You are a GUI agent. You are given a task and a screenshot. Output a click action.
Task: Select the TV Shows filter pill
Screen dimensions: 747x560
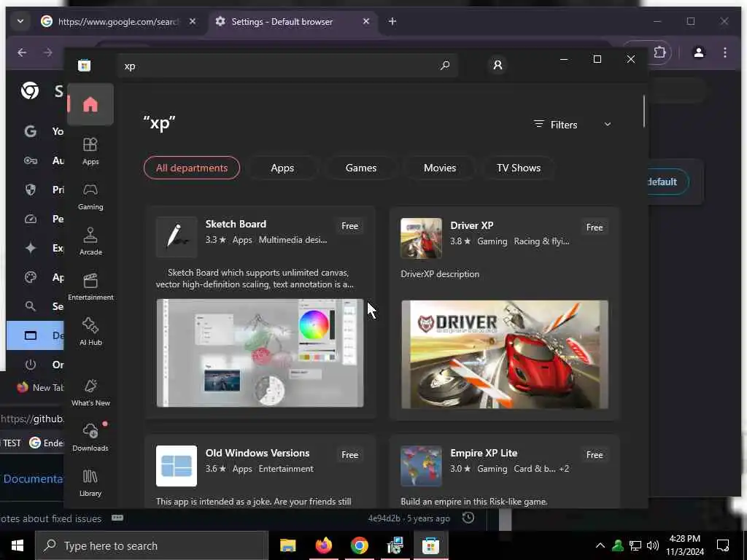[519, 168]
